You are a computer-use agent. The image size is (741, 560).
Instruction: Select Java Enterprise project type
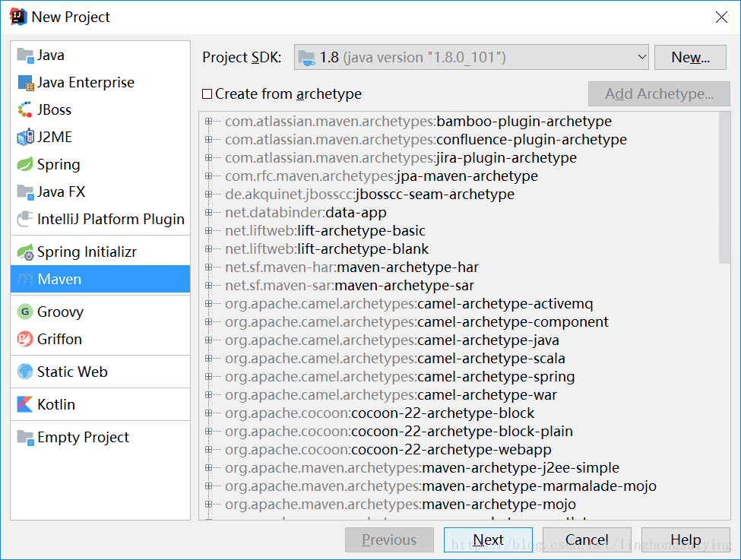coord(86,83)
